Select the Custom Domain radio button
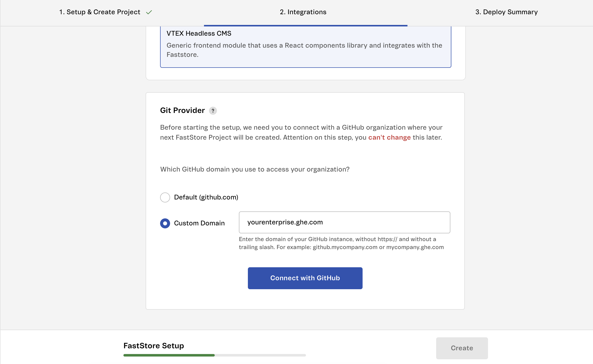The width and height of the screenshot is (593, 364). tap(165, 223)
